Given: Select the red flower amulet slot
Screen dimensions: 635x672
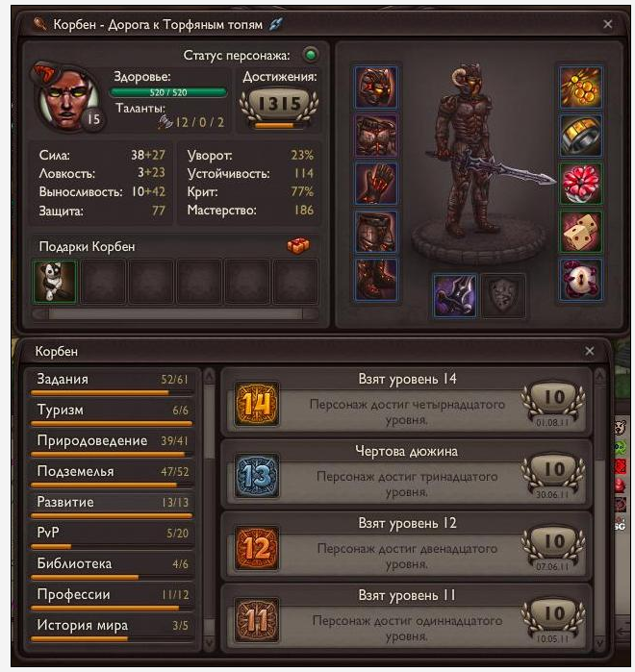Looking at the screenshot, I should point(580,184).
